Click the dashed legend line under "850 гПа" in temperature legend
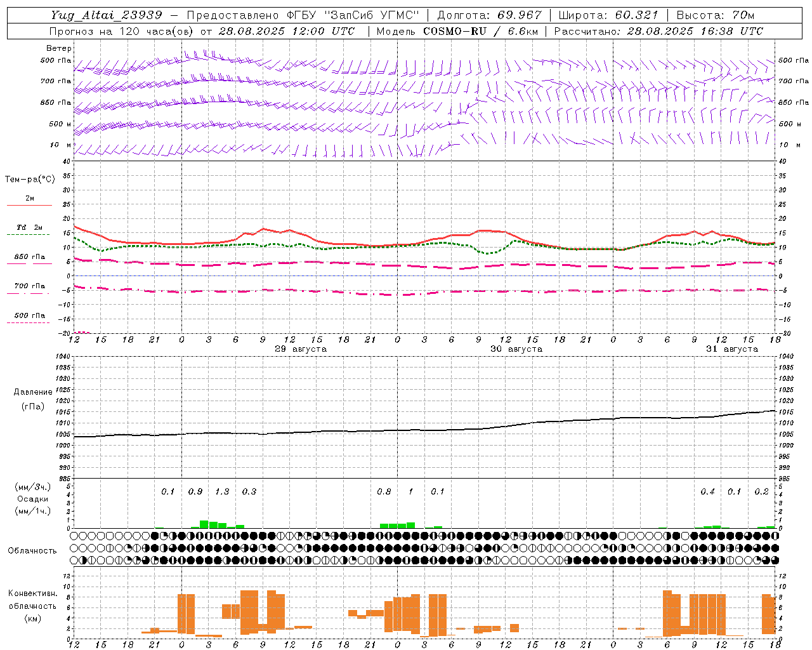 click(29, 263)
